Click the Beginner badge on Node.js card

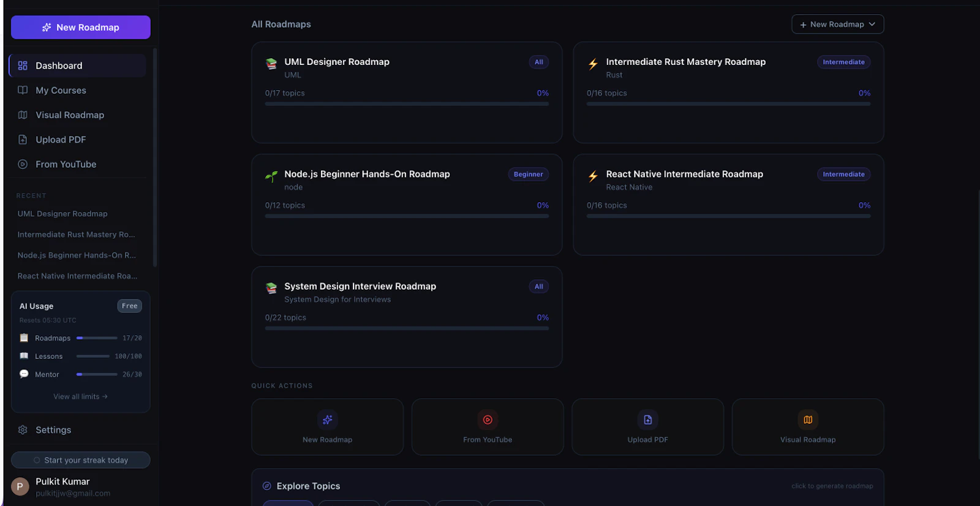528,174
